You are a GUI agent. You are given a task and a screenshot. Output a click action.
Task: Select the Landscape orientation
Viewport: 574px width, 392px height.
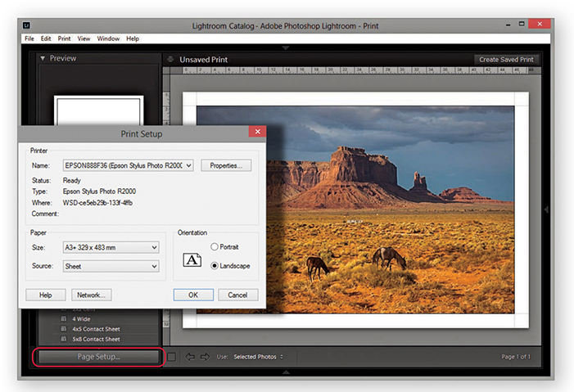tap(215, 266)
